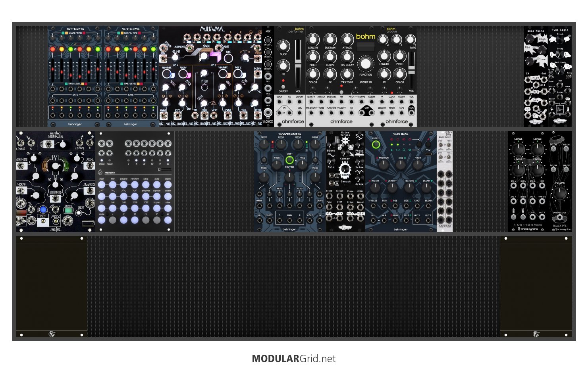Click the SKIES module title
Image resolution: width=588 pixels, height=367 pixels.
(x=401, y=134)
